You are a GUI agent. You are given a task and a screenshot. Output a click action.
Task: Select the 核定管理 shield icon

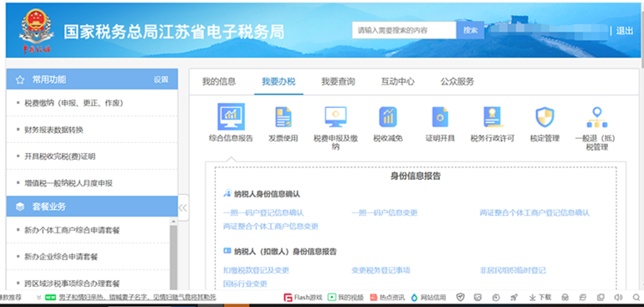click(x=544, y=117)
